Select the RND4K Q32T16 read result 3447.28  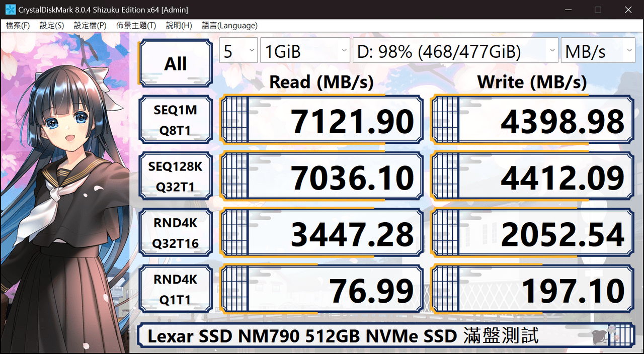coord(321,232)
